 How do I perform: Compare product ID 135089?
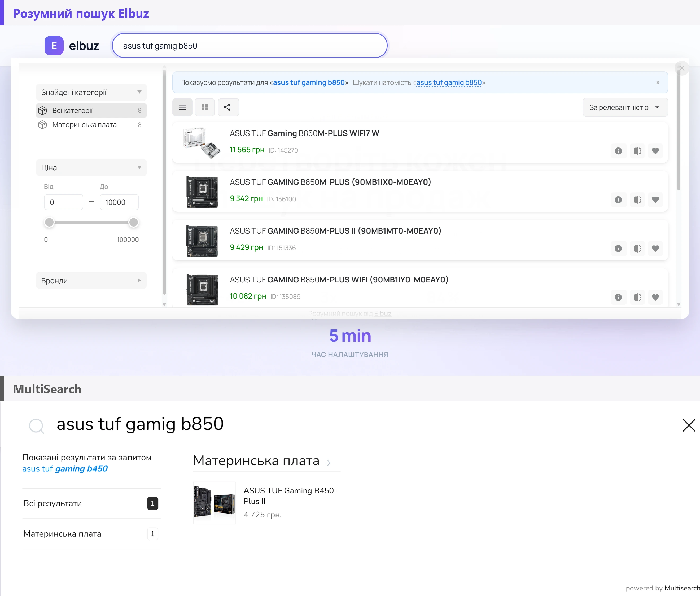637,297
